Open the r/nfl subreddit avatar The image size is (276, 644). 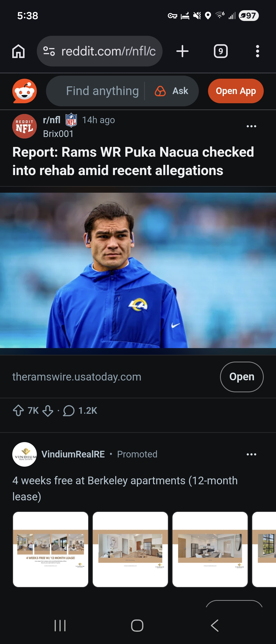25,126
